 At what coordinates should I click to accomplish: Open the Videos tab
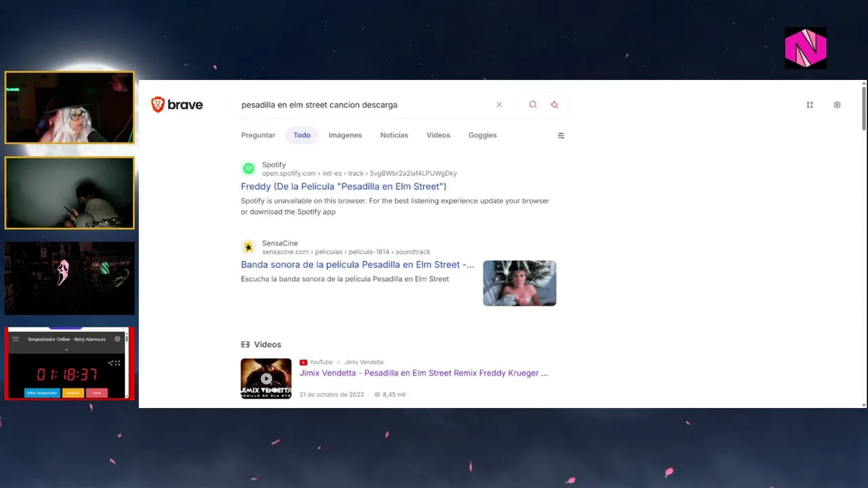438,135
